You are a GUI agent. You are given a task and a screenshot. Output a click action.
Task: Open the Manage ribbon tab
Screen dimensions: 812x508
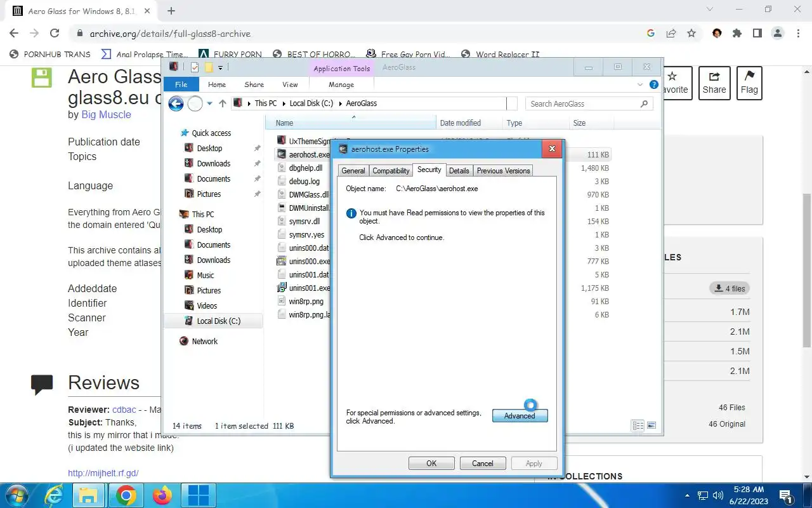(x=341, y=84)
